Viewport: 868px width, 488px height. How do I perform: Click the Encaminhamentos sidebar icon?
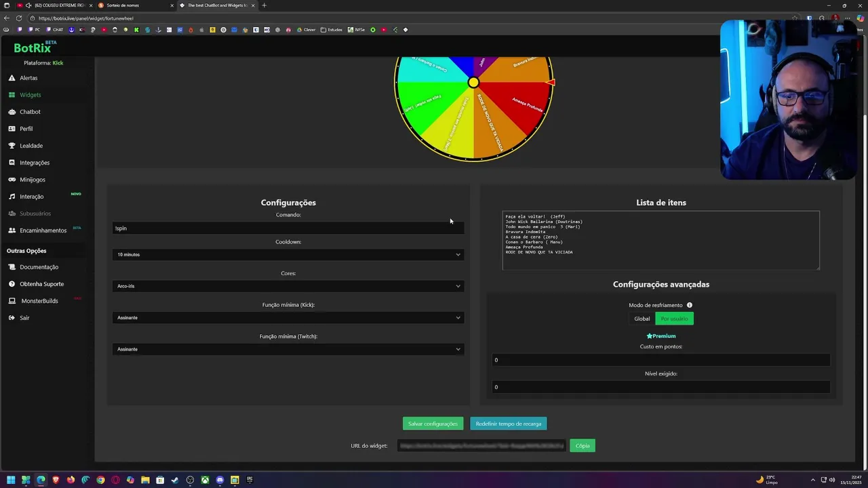[x=12, y=230]
